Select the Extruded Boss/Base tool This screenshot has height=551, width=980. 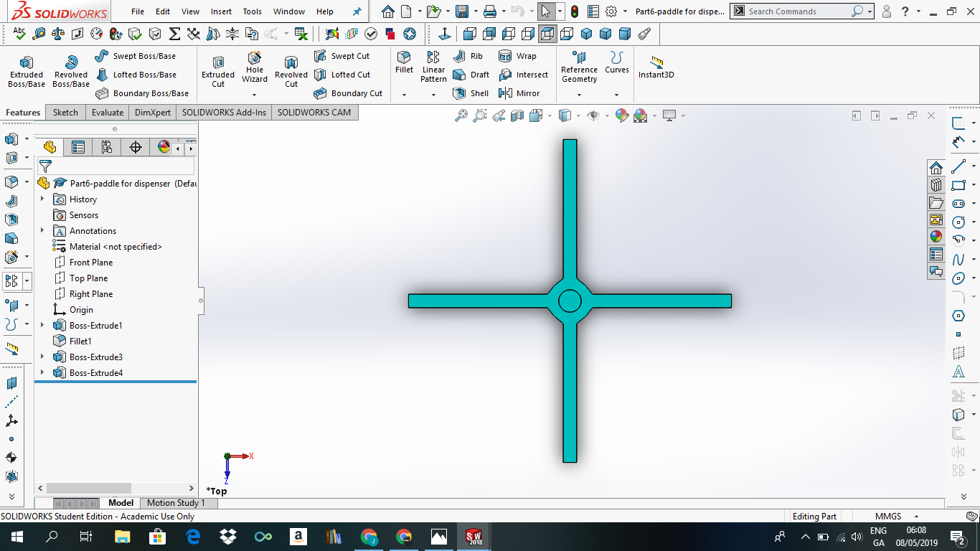tap(27, 72)
